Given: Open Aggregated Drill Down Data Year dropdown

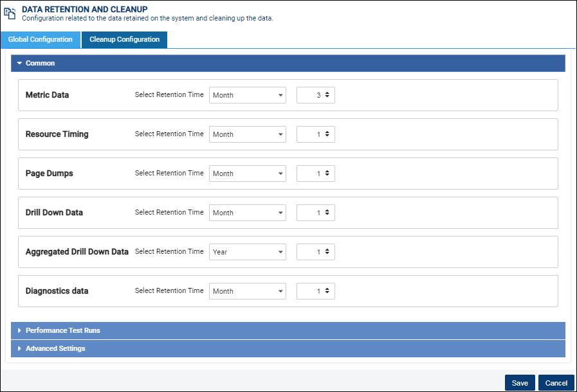Looking at the screenshot, I should click(x=248, y=253).
